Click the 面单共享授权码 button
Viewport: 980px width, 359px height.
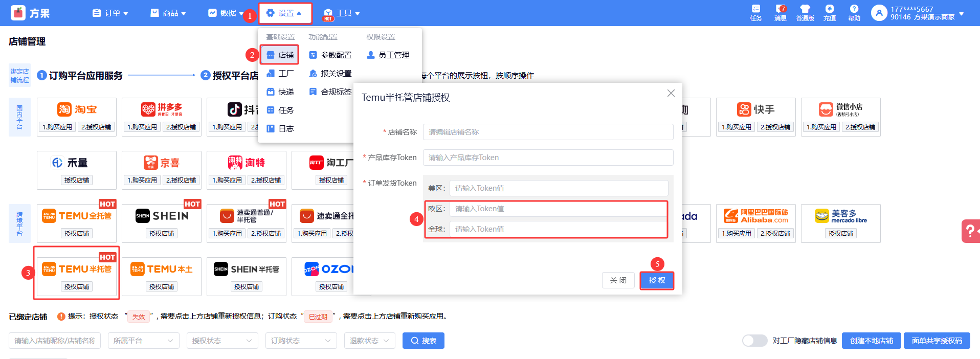coord(937,341)
